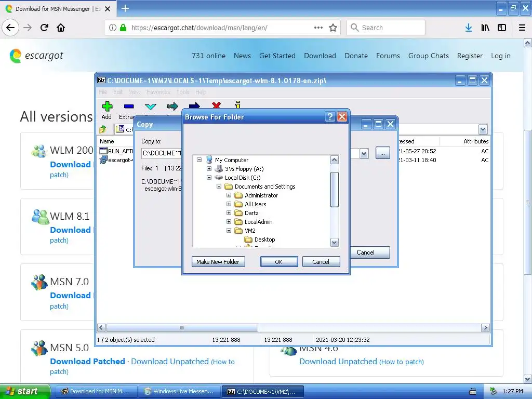Click Cancel in the Copy dialog
This screenshot has width=532, height=399.
coord(369,252)
